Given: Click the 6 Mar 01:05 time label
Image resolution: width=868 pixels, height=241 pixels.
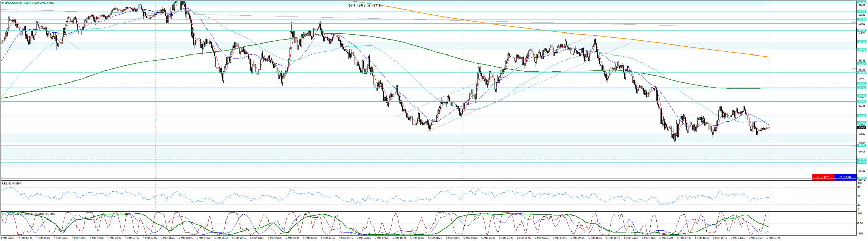Looking at the screenshot, I should tap(470, 238).
